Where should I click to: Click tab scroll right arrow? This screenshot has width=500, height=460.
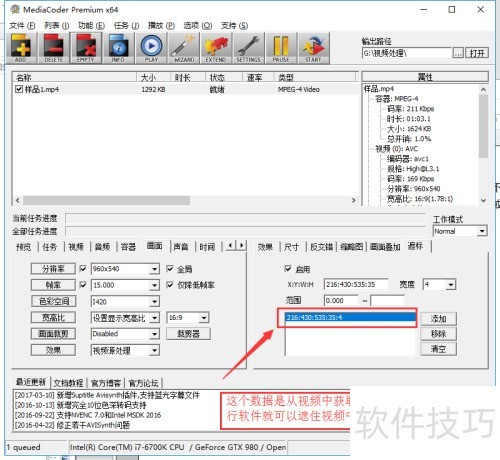coord(242,246)
